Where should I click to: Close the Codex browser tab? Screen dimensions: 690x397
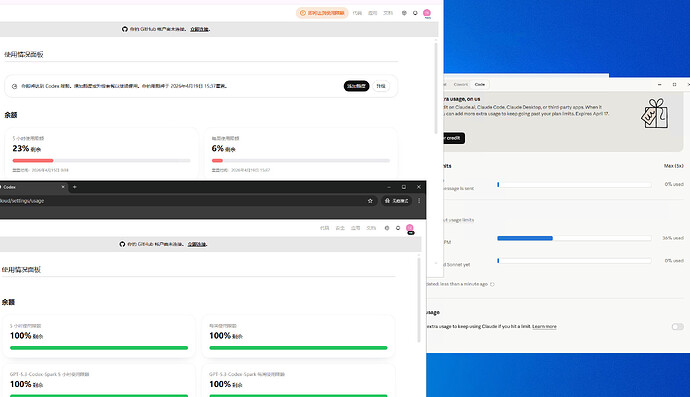tap(63, 187)
